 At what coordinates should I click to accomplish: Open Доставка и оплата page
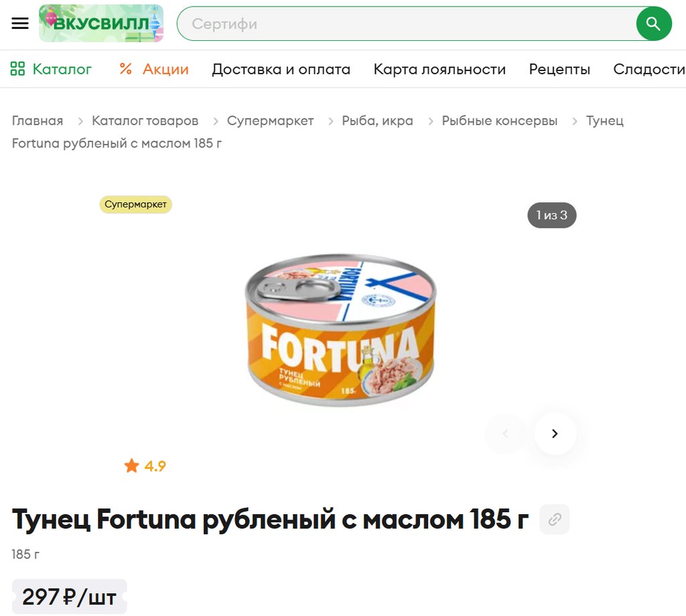[281, 69]
